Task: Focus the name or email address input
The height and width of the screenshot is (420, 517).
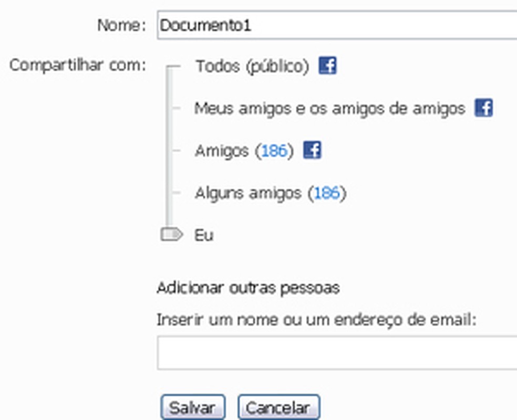Action: point(336,353)
